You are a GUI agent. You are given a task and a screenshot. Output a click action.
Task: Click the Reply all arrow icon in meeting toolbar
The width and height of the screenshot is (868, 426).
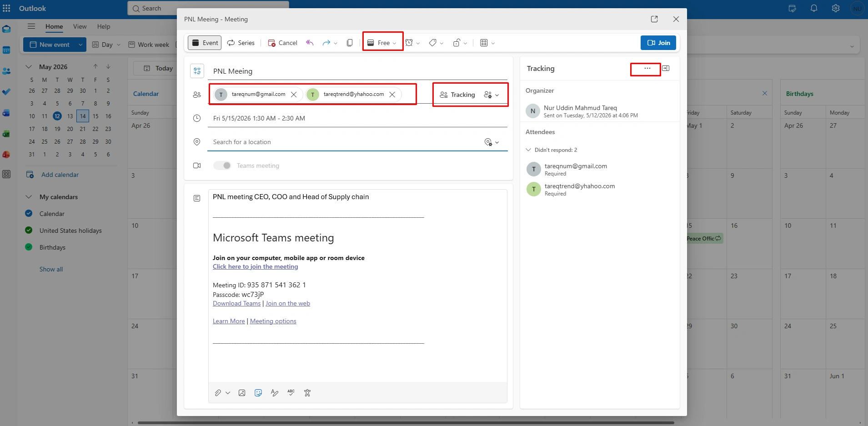(310, 43)
